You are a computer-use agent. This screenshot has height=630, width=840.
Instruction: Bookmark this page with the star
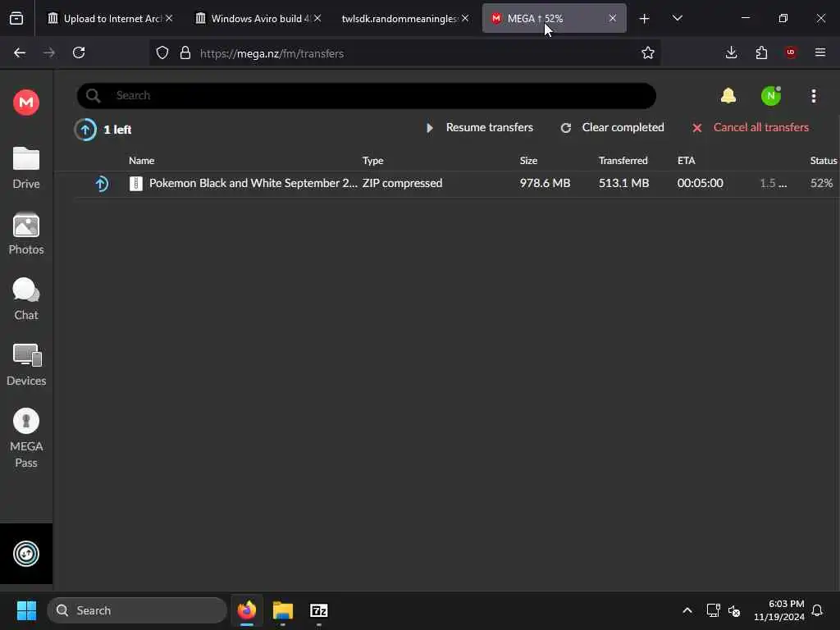[x=648, y=52]
